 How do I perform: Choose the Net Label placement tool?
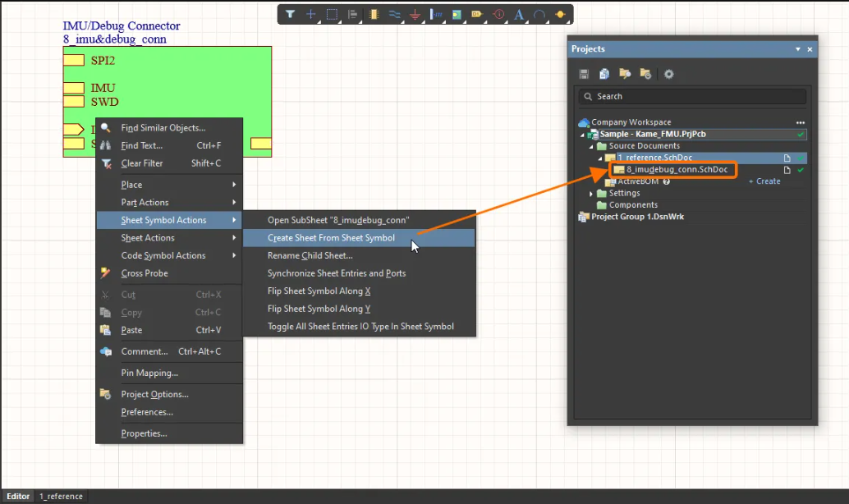[434, 14]
